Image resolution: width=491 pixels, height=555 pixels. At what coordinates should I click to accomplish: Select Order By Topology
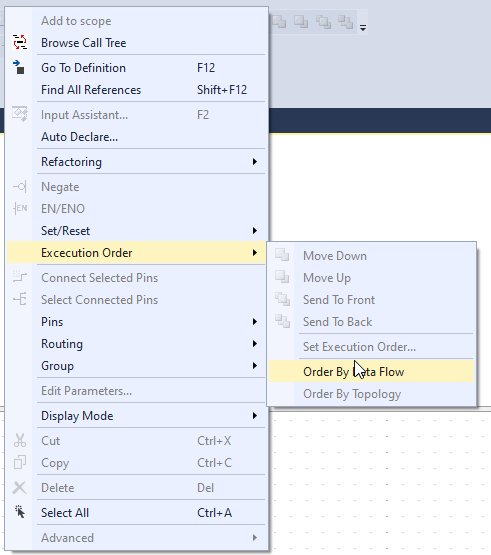[372, 394]
